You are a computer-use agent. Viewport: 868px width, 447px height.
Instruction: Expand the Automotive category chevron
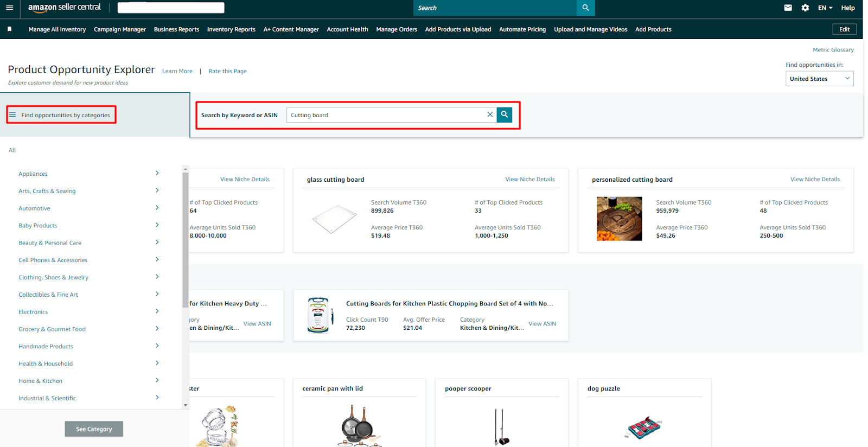157,208
